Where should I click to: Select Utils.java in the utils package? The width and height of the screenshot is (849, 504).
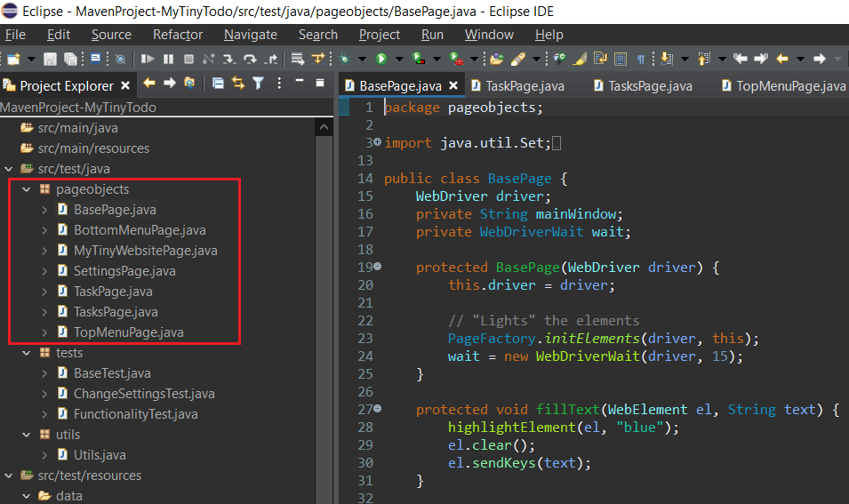click(x=100, y=455)
